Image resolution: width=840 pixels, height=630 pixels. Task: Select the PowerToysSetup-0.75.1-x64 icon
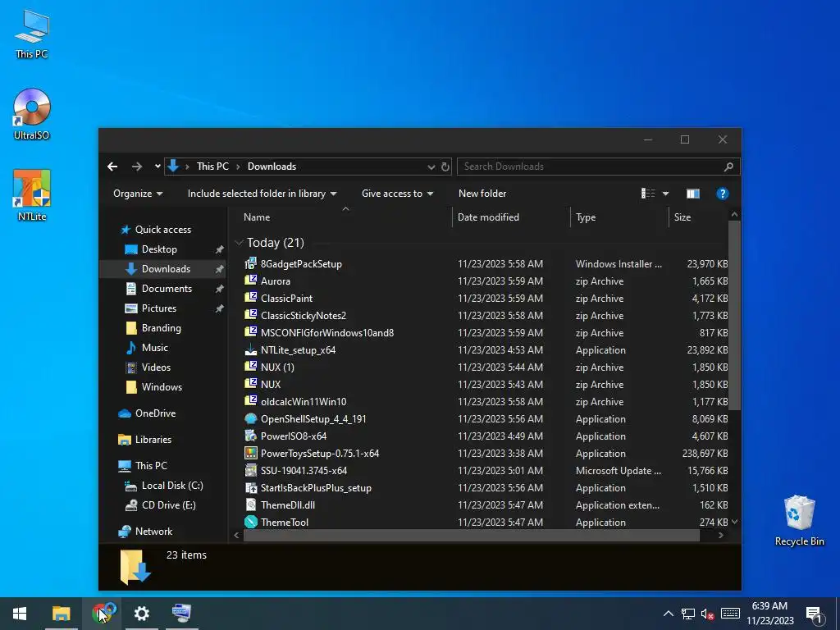coord(251,453)
